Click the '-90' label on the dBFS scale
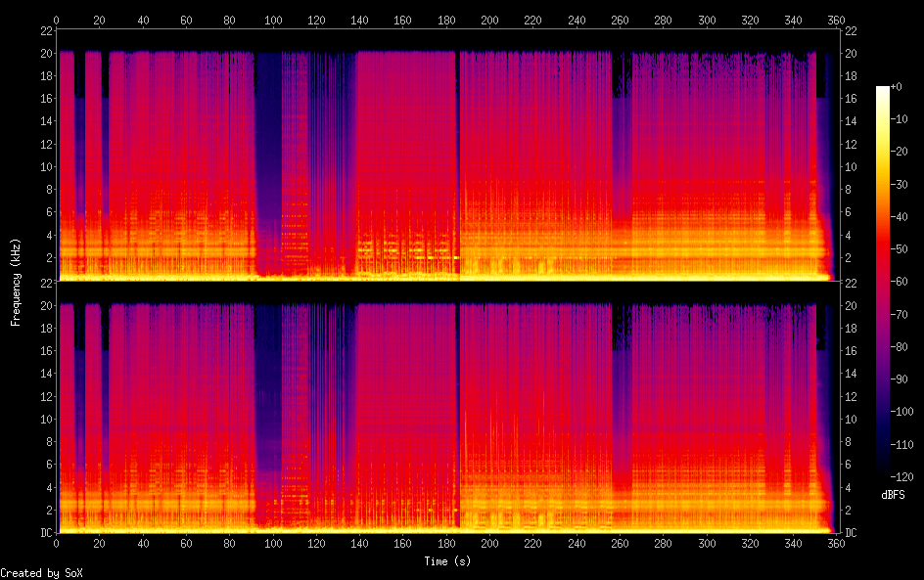The image size is (924, 580). click(x=899, y=379)
